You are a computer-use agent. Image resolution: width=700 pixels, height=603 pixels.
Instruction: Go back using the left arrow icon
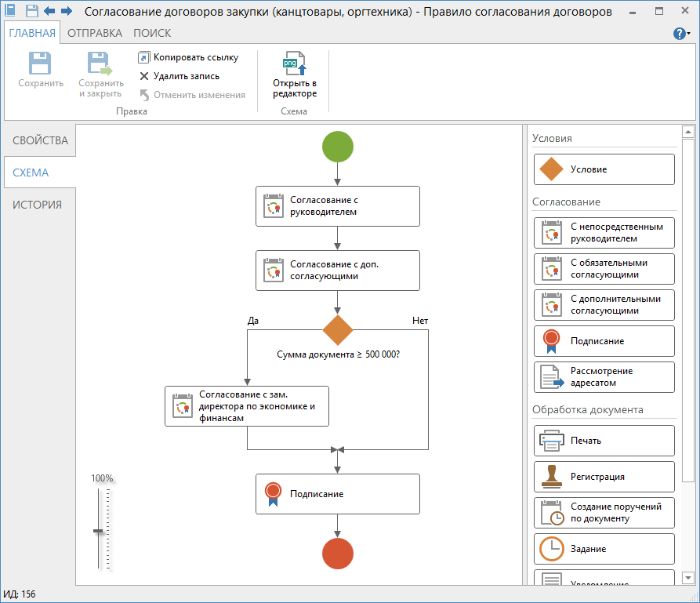[x=49, y=11]
